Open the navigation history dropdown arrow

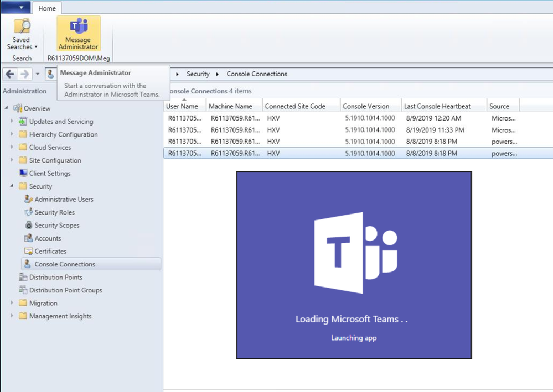pyautogui.click(x=38, y=74)
